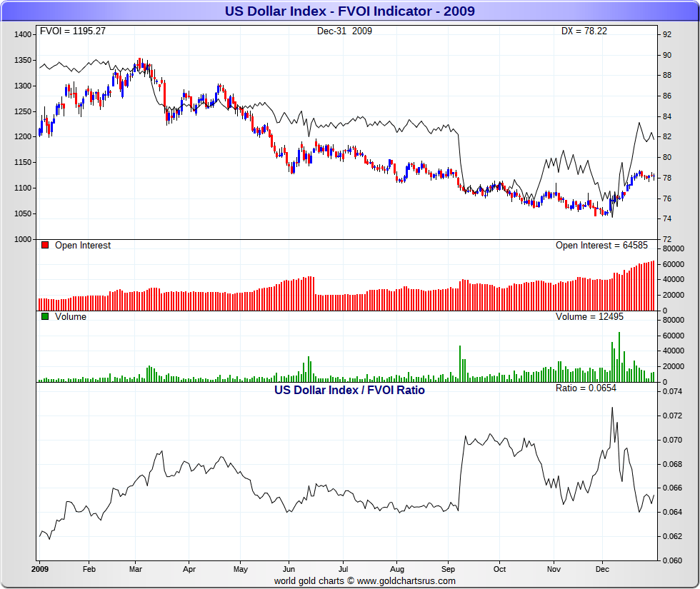
Task: Click the chart title 'US Dollar Index - FVOI Indicator - 2009'
Action: 350,11
